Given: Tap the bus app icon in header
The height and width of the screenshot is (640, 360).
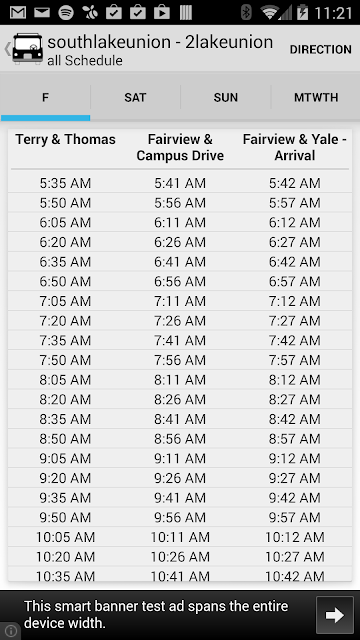Looking at the screenshot, I should (28, 49).
